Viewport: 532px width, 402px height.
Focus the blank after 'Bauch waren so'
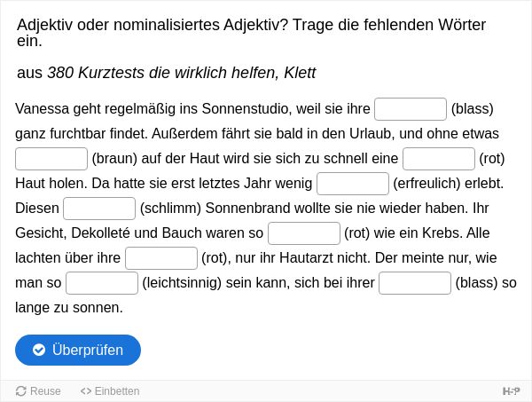tap(304, 233)
